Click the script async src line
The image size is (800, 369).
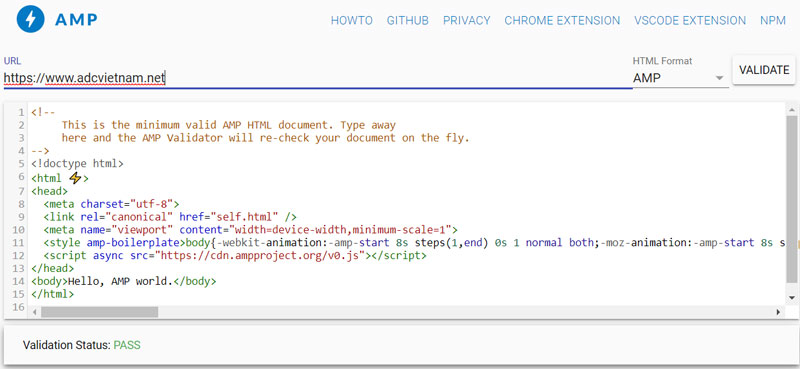[235, 256]
